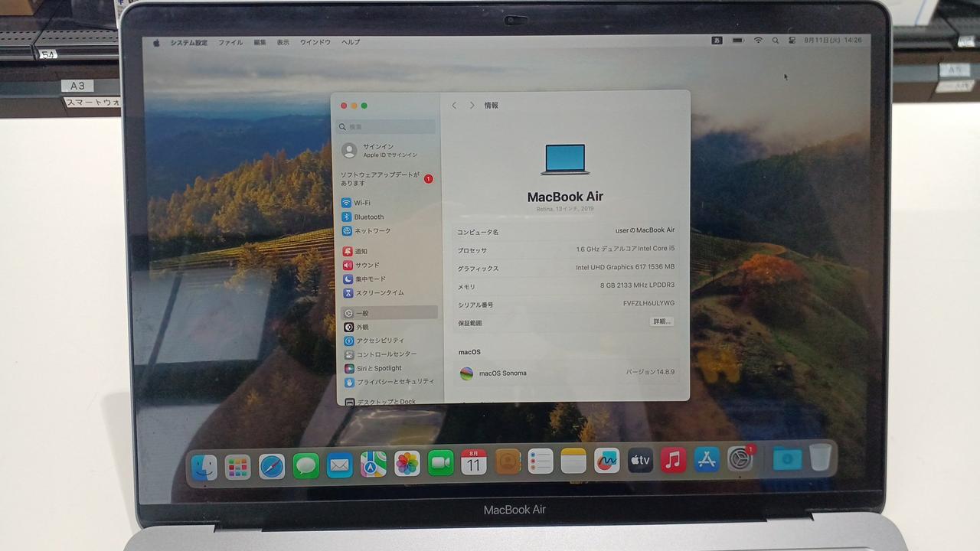980x551 pixels.
Task: Open Music app from the Dock
Action: click(673, 459)
